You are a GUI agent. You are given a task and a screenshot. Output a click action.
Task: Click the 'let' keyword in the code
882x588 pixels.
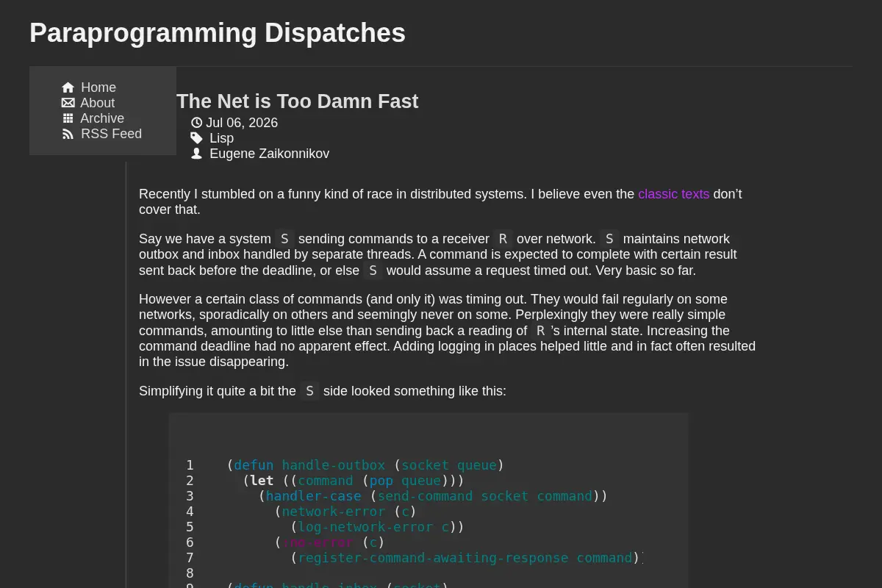click(262, 481)
